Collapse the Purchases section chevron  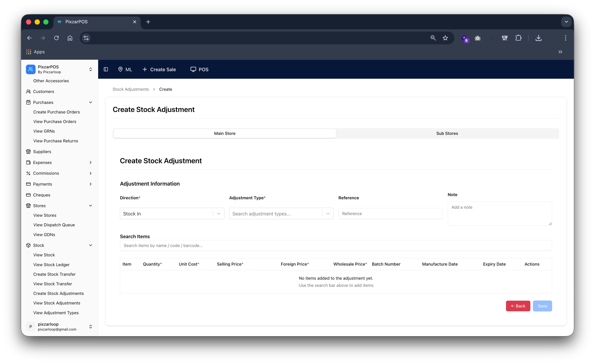[x=91, y=102]
